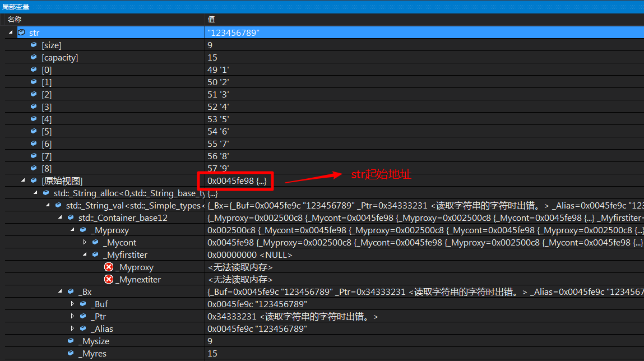
Task: Click the red error icon beside _Mynextiter
Action: pyautogui.click(x=108, y=279)
